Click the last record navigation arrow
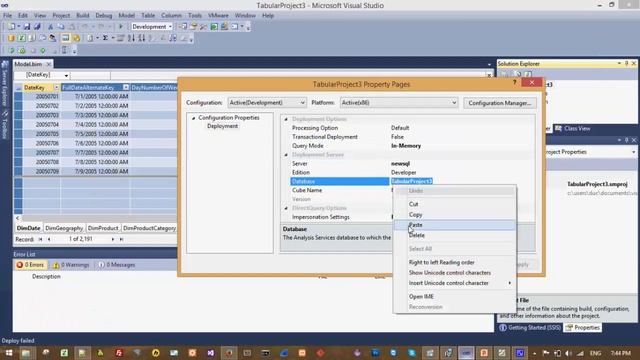The image size is (640, 360). pyautogui.click(x=121, y=240)
